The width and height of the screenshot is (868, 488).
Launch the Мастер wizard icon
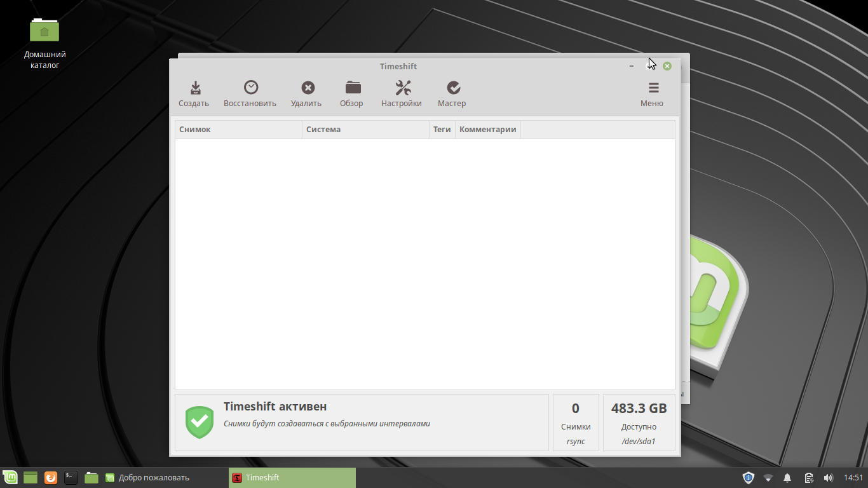tap(452, 88)
